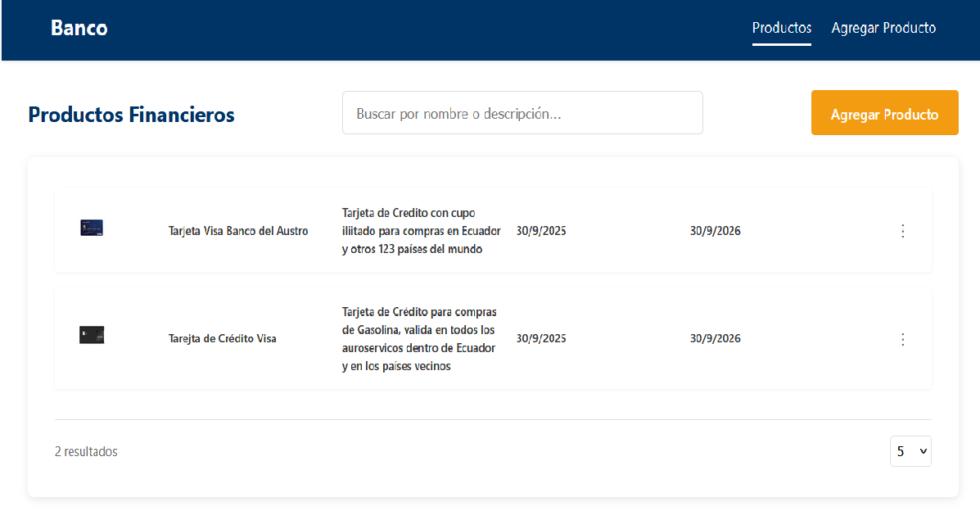Open the Productos navigation tab
Screen dimensions: 980x511
tap(781, 28)
